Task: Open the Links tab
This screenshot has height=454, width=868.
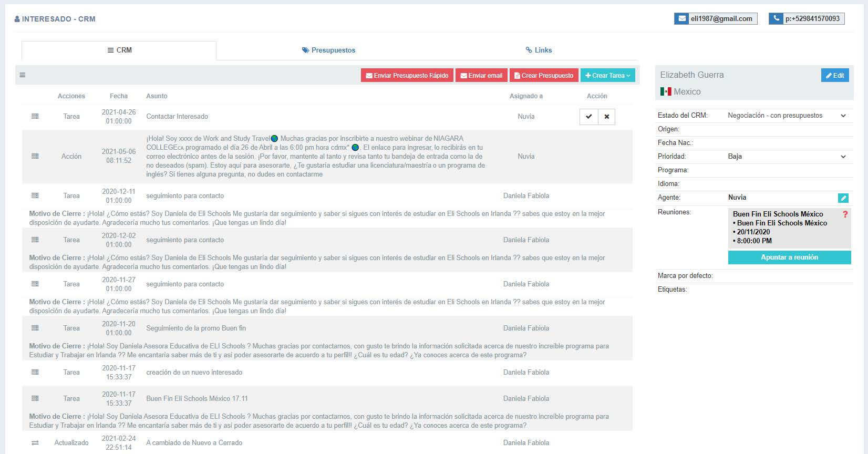Action: click(539, 50)
